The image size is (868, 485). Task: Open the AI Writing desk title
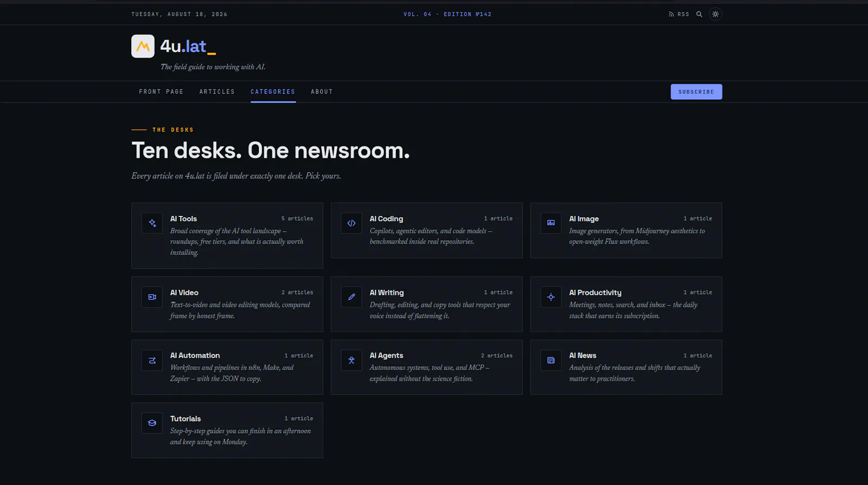pyautogui.click(x=387, y=292)
